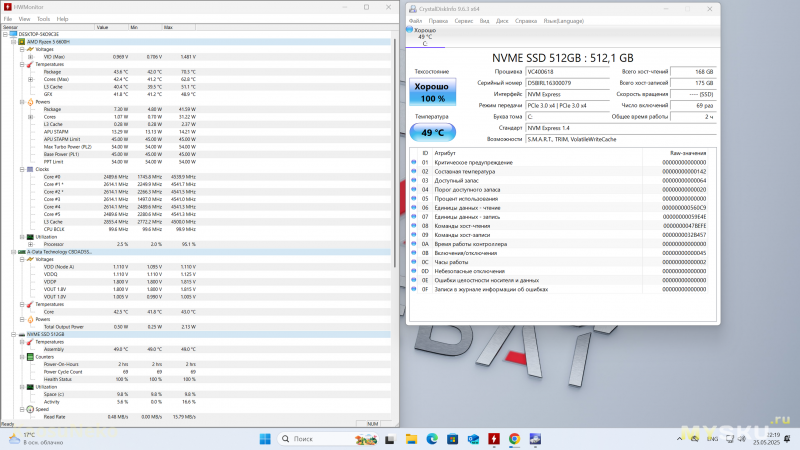Click the Windows taskbar search box
Screen dimensions: 800x450
point(327,439)
